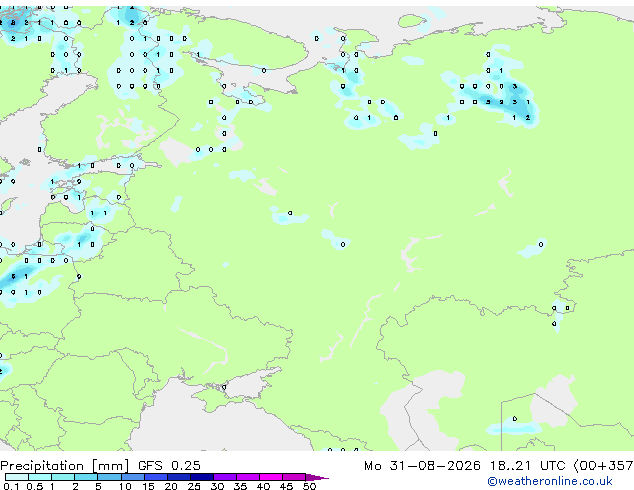The image size is (634, 490).
Task: Click the legend label '40'
Action: pos(263,486)
